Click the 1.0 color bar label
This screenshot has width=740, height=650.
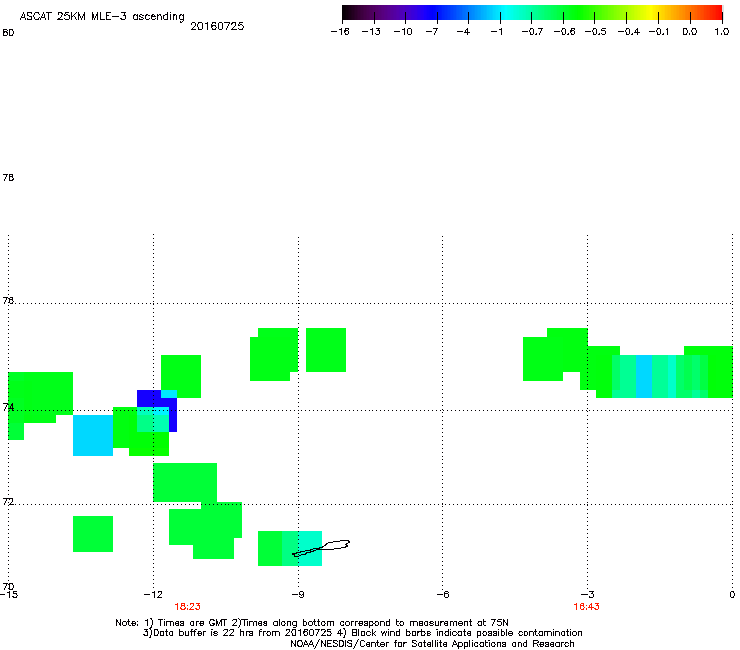(722, 32)
